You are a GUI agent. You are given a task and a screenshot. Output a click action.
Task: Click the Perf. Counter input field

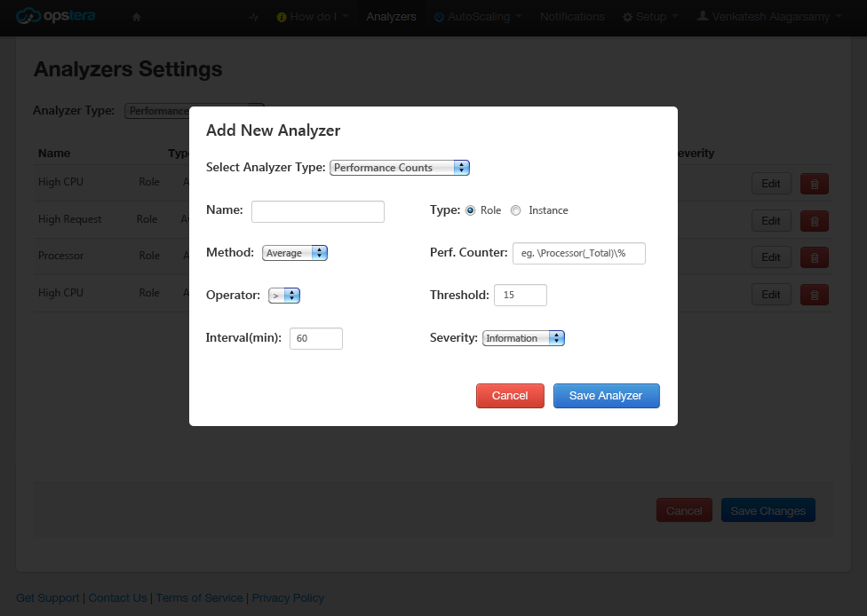[579, 253]
